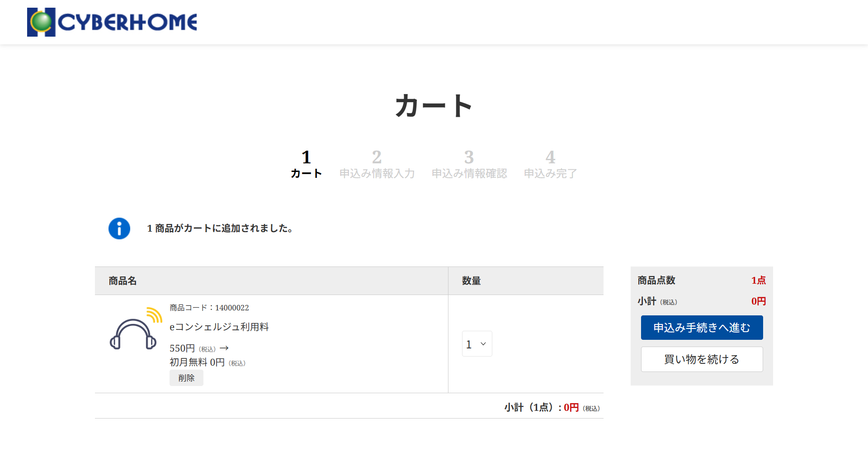Screen dimensions: 868x457
Task: Click the 商品名 column header
Action: tap(123, 281)
